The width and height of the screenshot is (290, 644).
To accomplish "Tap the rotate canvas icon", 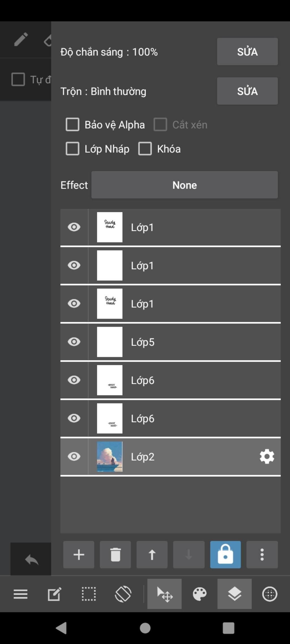I will pyautogui.click(x=123, y=594).
